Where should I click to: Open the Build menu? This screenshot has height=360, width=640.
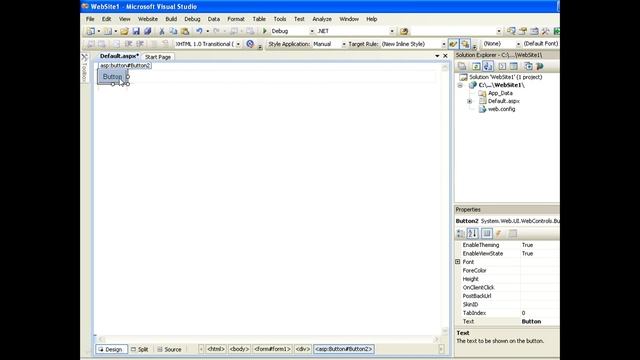coord(171,19)
